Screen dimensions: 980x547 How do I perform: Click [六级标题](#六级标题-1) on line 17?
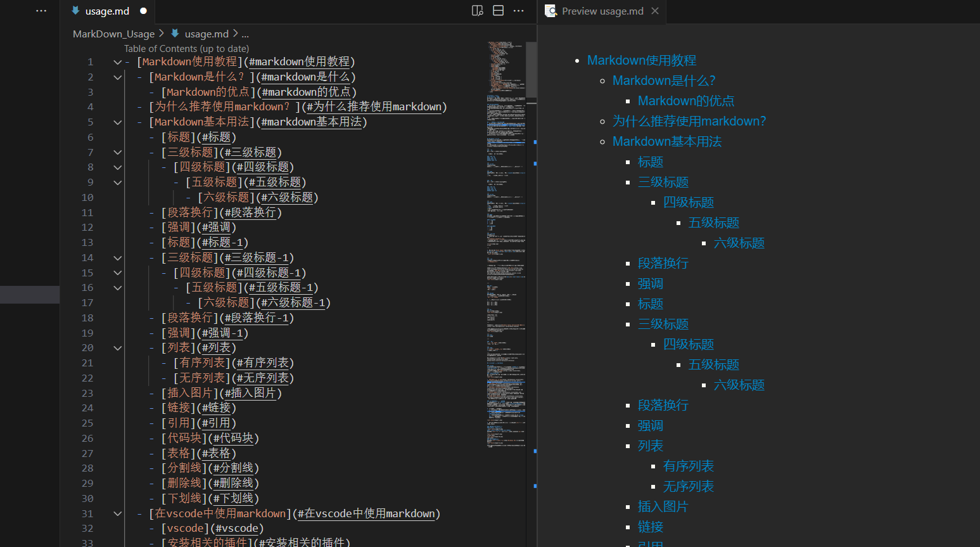click(x=264, y=303)
